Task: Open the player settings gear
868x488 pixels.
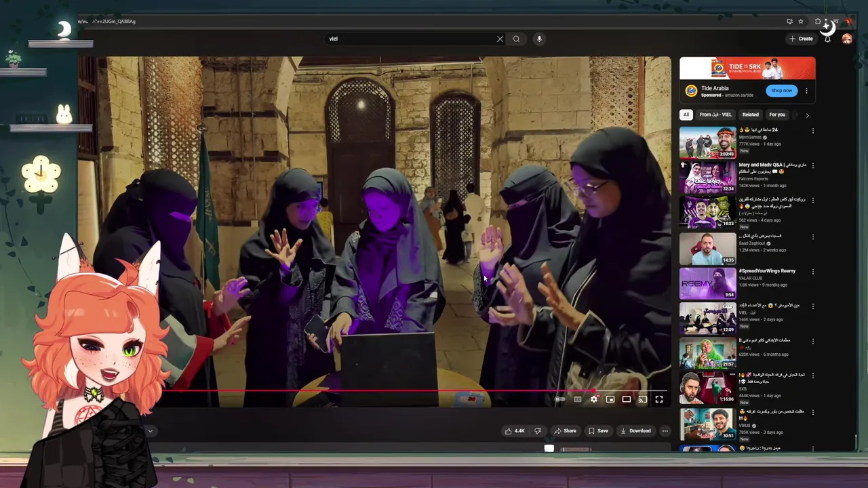Action: click(x=594, y=399)
